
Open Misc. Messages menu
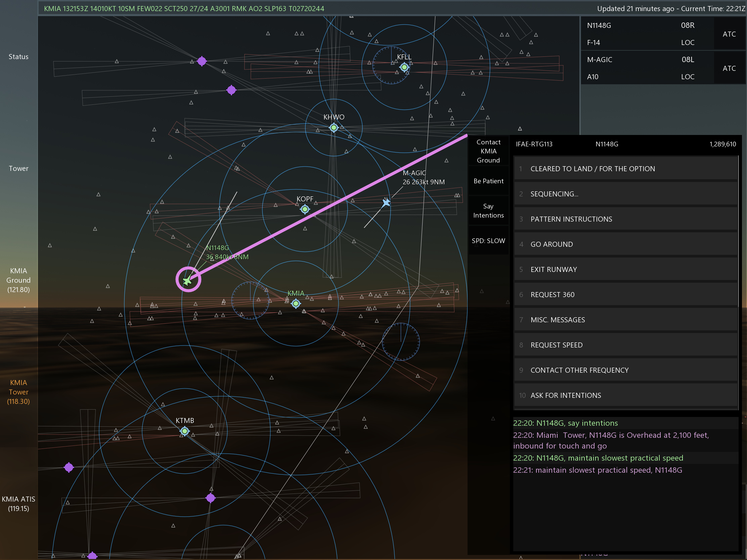625,320
